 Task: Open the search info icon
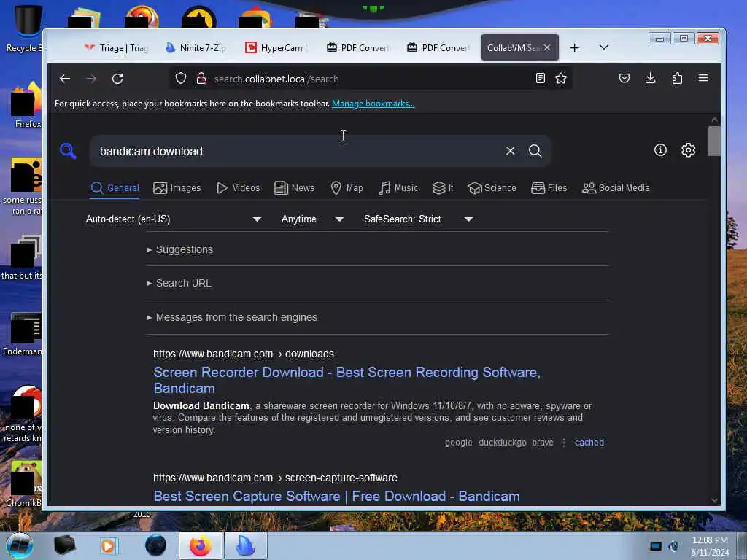660,150
